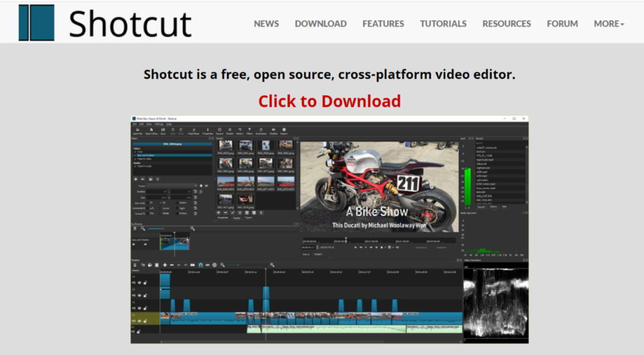
Task: Click the Properties toolbar icon
Action: (208, 131)
